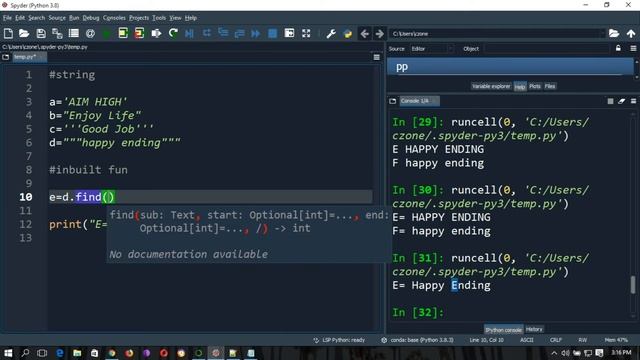Open the editor pane options menu

click(x=377, y=57)
